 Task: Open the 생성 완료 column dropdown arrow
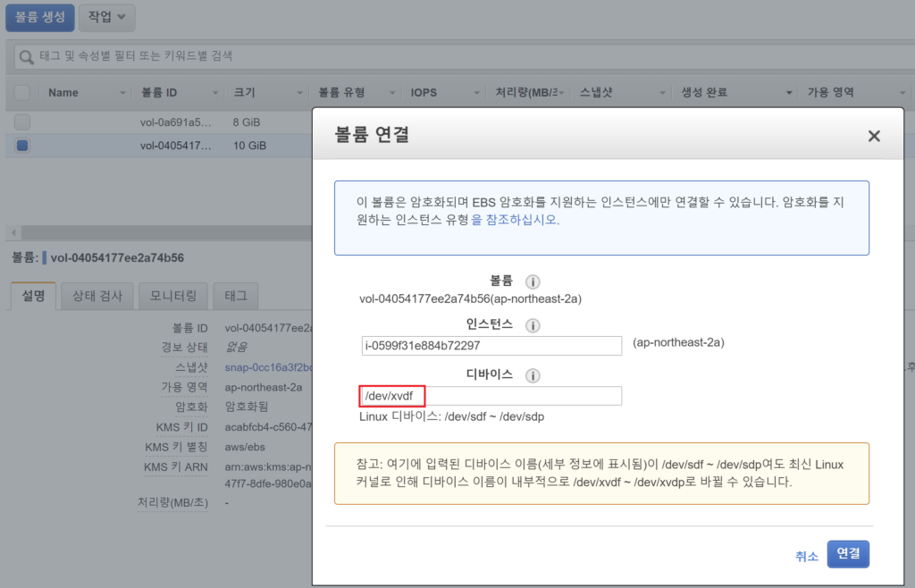(790, 93)
